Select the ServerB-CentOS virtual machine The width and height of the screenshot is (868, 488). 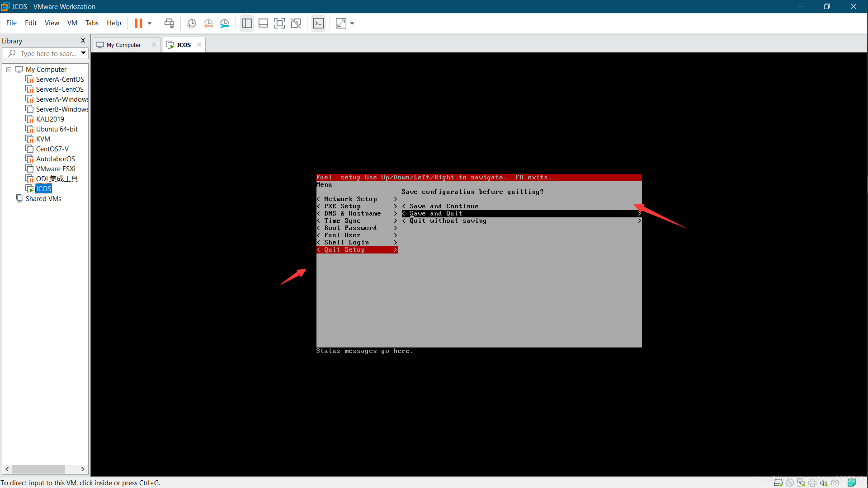[x=60, y=89]
